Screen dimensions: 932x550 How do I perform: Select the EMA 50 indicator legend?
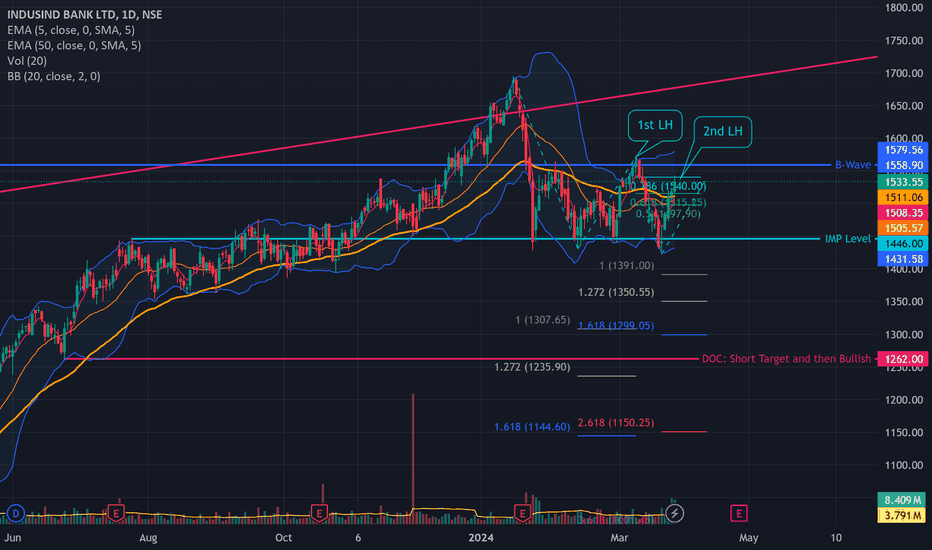point(74,45)
